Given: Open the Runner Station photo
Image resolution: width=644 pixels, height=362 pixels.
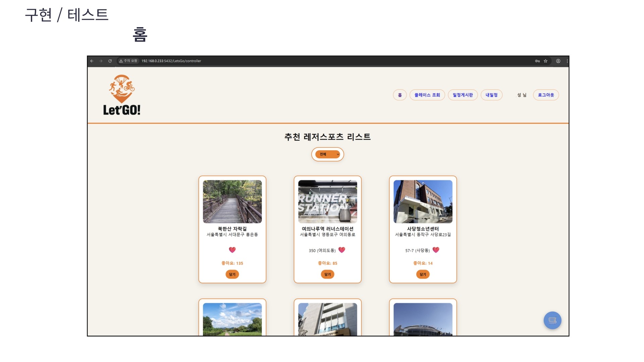Looking at the screenshot, I should pos(328,201).
